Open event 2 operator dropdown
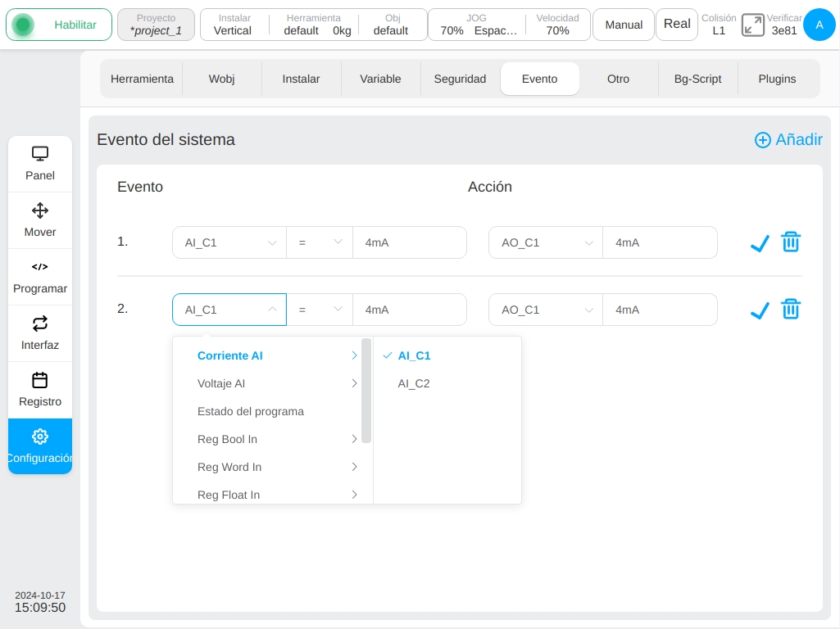This screenshot has height=629, width=840. 320,310
